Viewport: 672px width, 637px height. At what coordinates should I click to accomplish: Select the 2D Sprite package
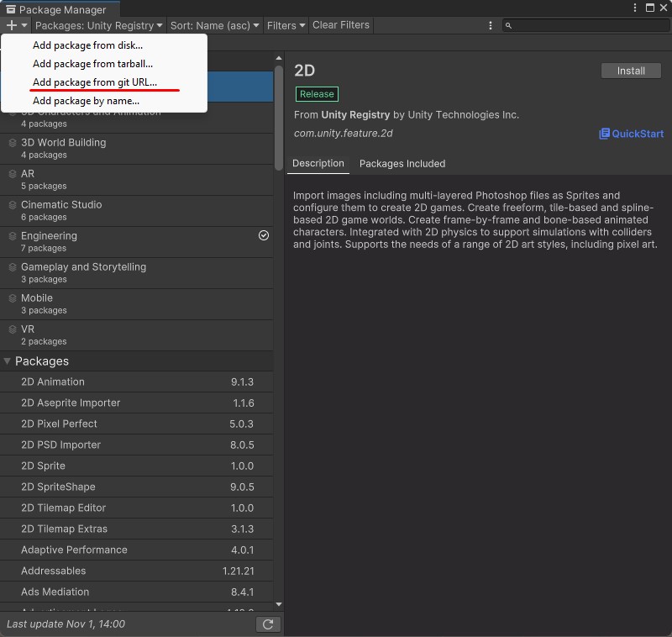click(x=136, y=466)
